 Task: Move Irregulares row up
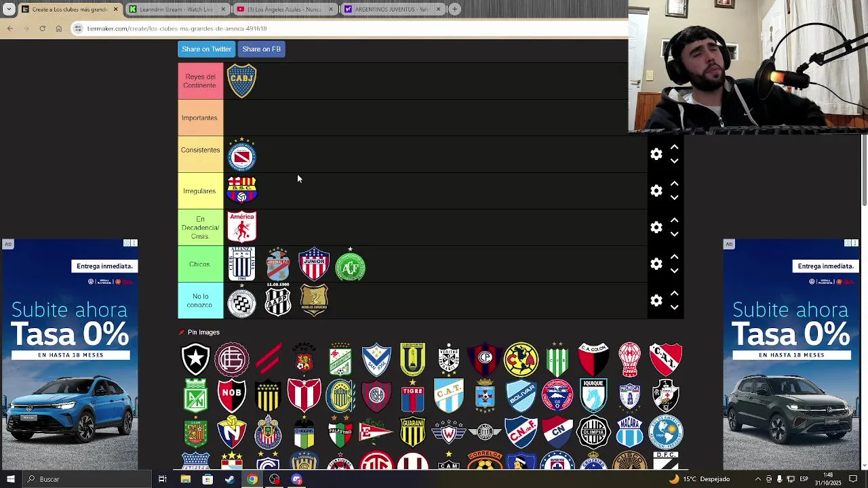674,184
